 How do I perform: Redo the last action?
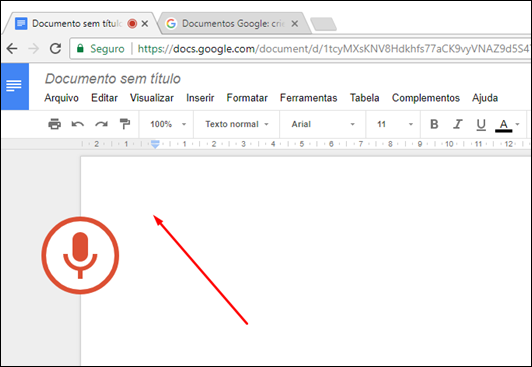point(101,124)
